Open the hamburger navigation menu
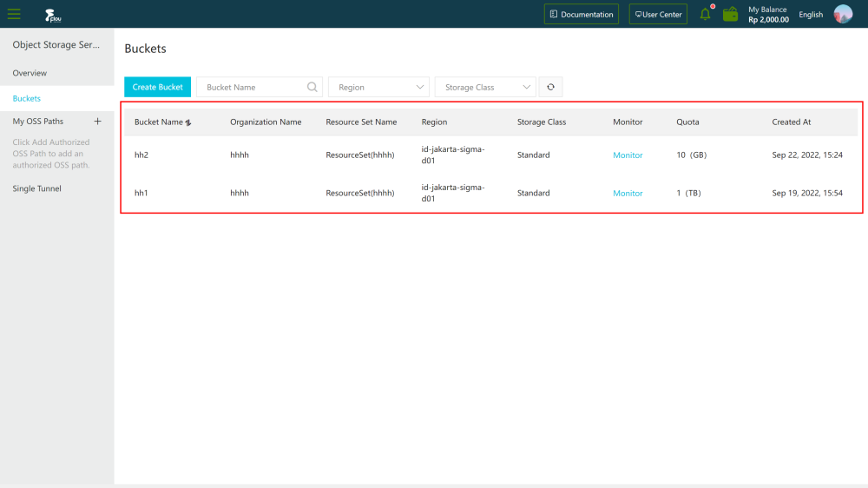 coord(14,14)
